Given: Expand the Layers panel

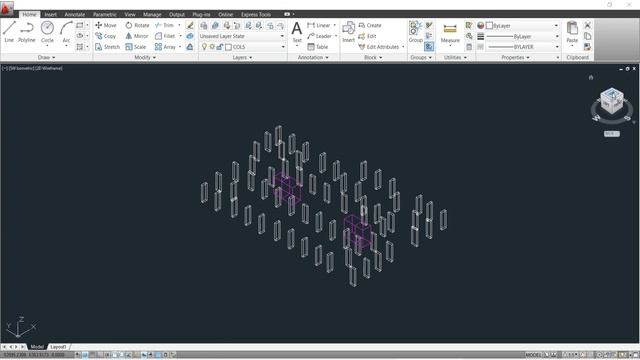Looking at the screenshot, I should [x=242, y=58].
